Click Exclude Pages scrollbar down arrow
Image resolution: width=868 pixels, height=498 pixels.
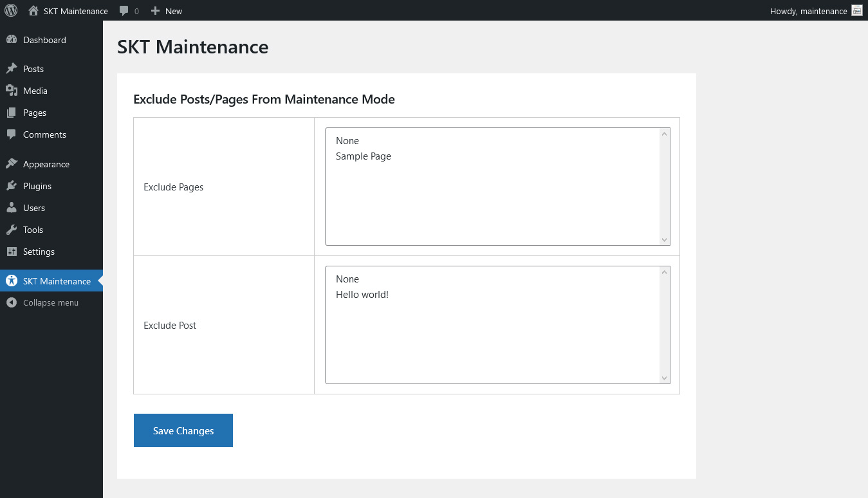[x=665, y=240]
